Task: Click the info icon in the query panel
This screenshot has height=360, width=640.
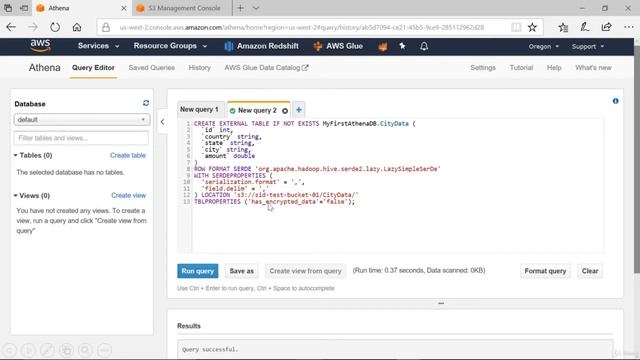Action: pyautogui.click(x=616, y=101)
